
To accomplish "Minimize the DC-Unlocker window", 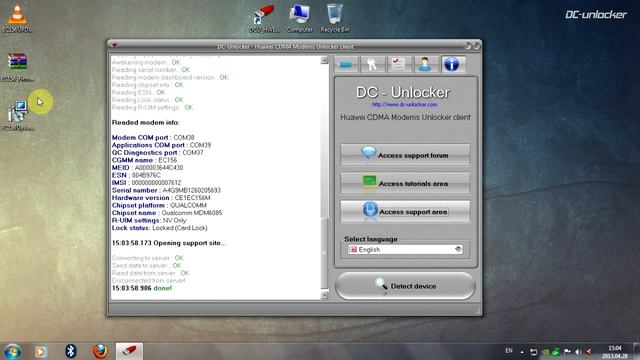I will click(x=468, y=46).
